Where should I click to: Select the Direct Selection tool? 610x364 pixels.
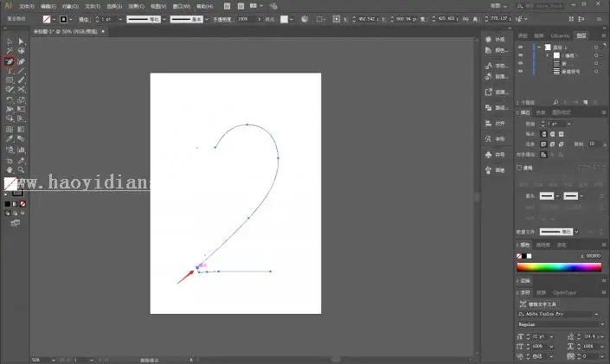tap(21, 42)
